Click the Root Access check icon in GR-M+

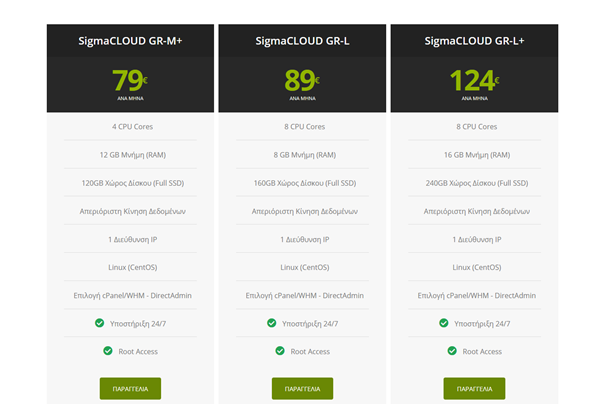pos(108,351)
